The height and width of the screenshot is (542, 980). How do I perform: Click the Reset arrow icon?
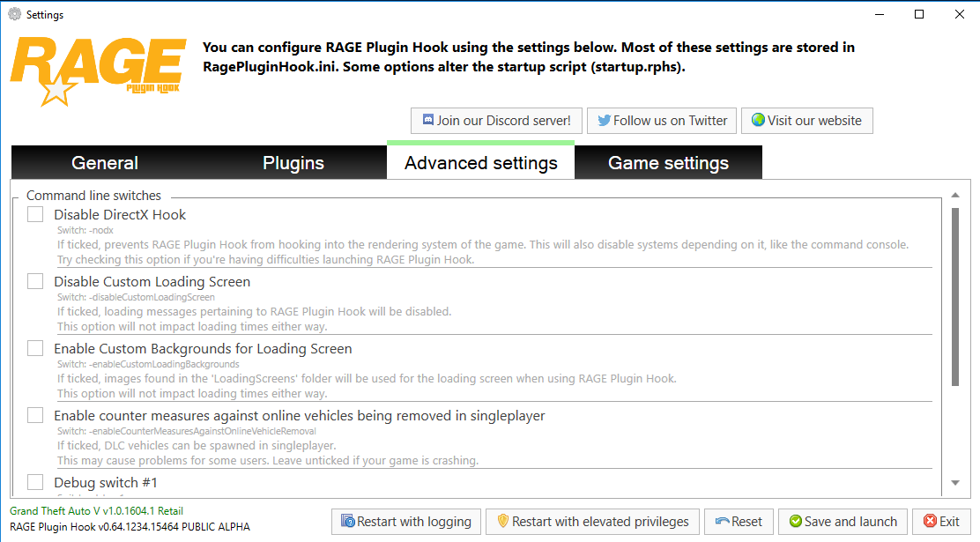click(722, 522)
